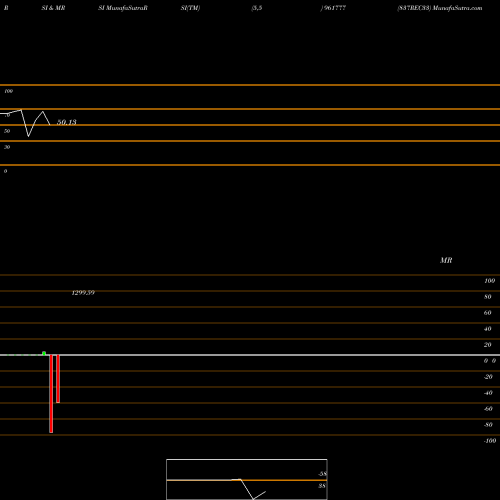Click the "(837RECS3) MunafaSutra.com" header text
This screenshot has height=500, width=500.
(x=440, y=8)
